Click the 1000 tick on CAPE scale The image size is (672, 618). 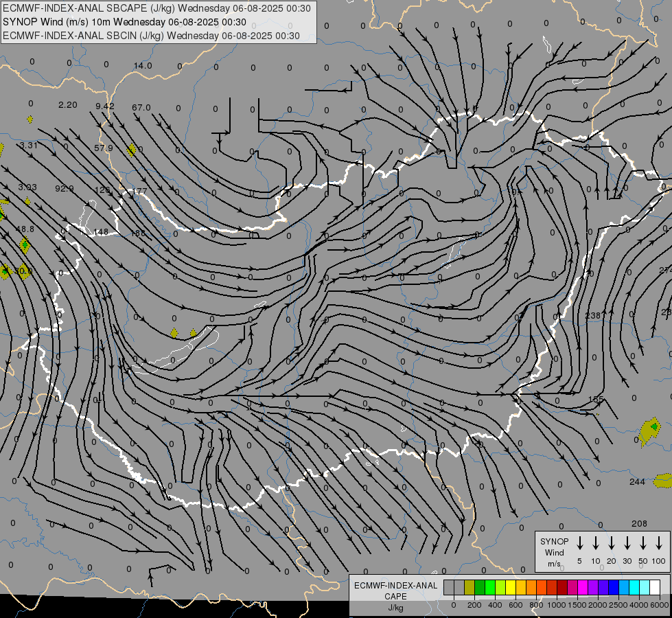[556, 605]
